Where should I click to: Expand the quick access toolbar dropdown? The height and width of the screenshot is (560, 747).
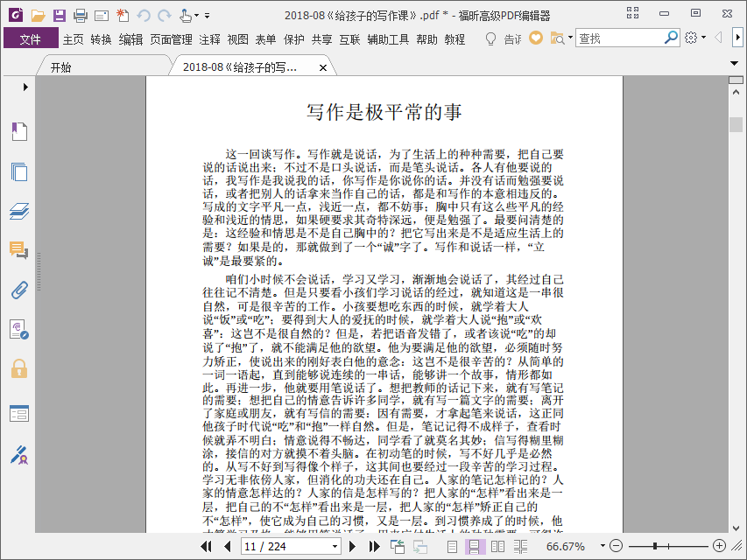[208, 16]
